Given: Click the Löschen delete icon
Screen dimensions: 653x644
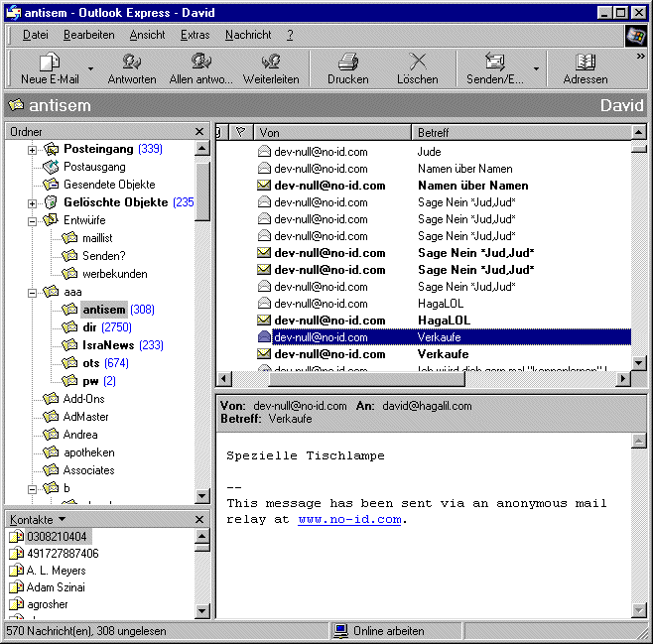Looking at the screenshot, I should [417, 63].
